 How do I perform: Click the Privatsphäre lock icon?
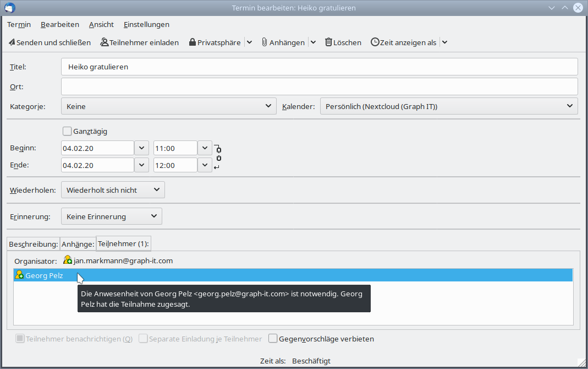193,42
